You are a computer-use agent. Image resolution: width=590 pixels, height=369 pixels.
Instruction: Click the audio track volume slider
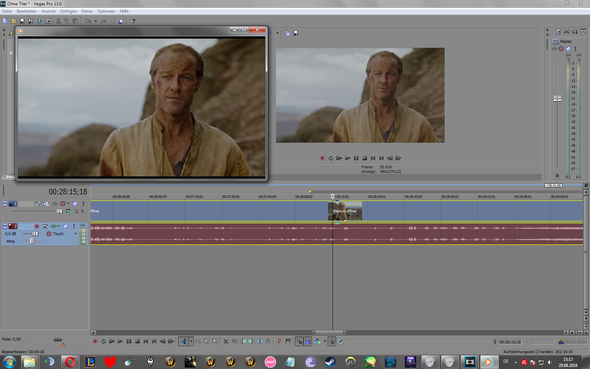35,234
